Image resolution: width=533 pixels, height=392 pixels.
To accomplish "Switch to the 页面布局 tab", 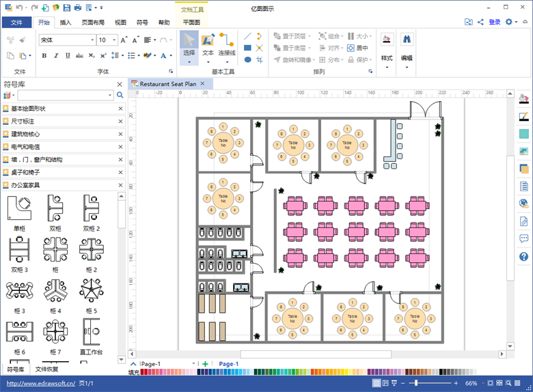I will coord(93,23).
